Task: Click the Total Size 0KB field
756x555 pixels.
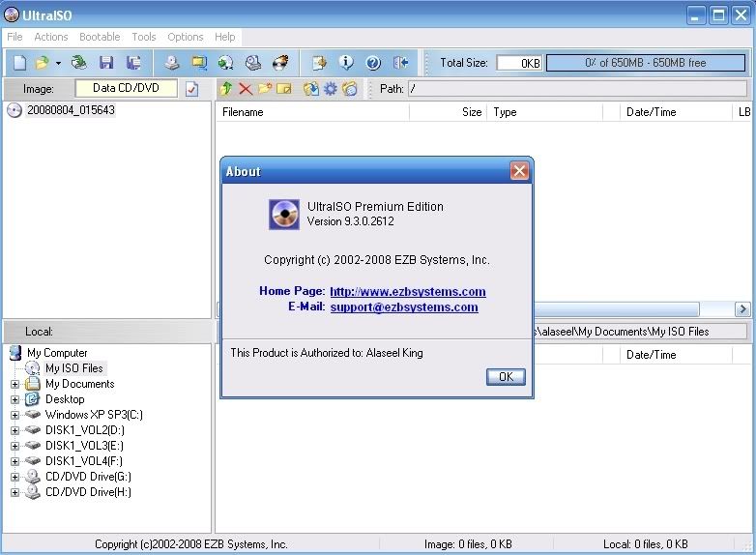Action: (x=519, y=63)
